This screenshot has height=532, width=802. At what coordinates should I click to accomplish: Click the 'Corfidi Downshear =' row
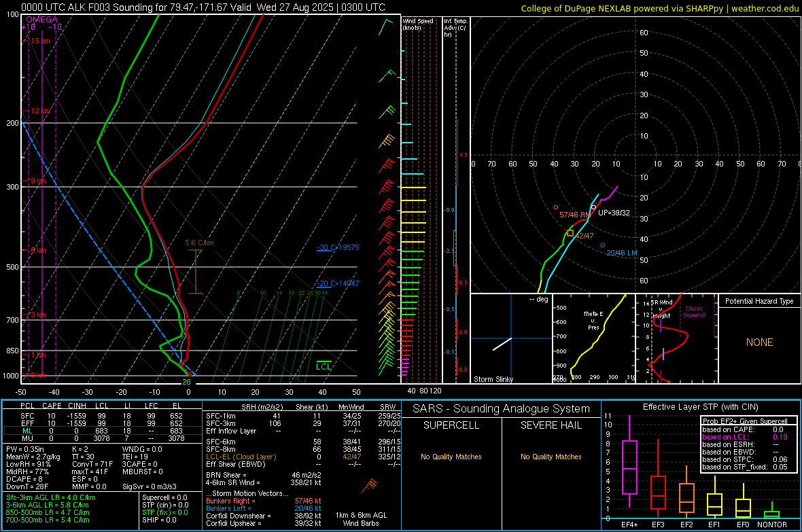point(264,516)
